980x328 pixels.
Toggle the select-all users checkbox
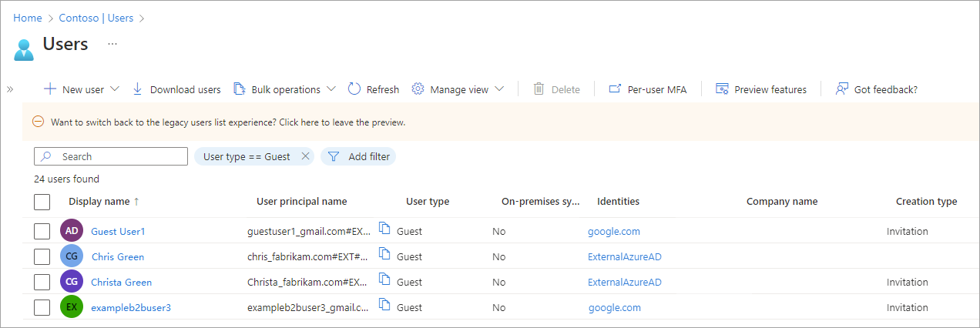(42, 202)
